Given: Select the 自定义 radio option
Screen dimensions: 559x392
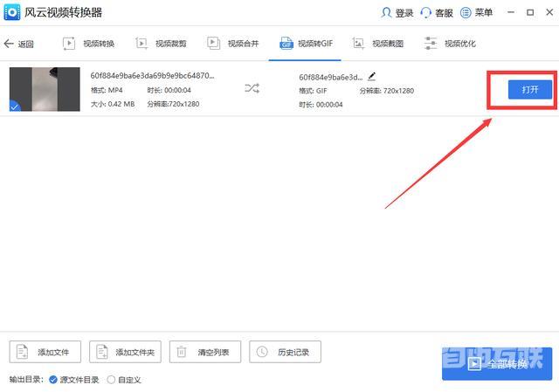Looking at the screenshot, I should coord(124,380).
